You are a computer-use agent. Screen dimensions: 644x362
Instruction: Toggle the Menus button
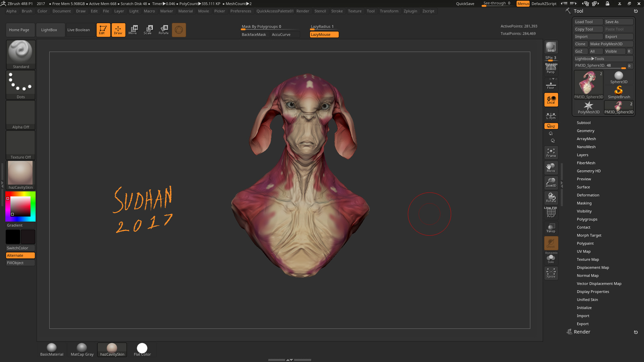pyautogui.click(x=523, y=4)
